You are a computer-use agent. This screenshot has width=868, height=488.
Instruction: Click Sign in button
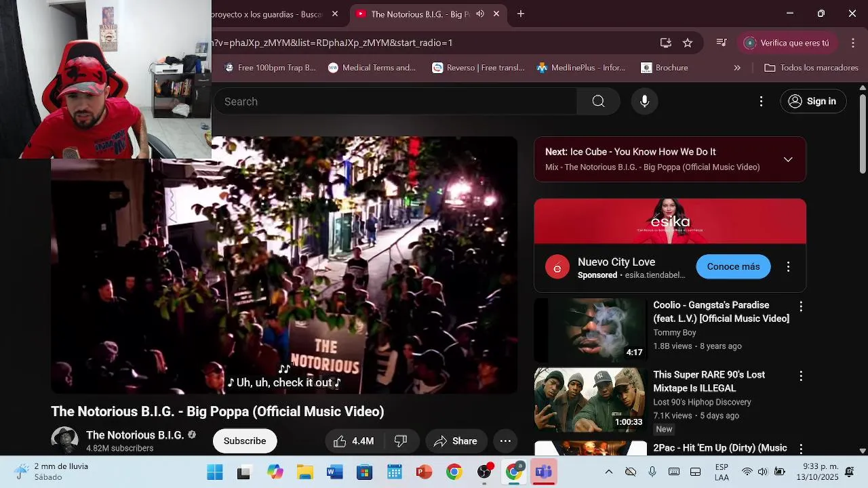pos(813,101)
